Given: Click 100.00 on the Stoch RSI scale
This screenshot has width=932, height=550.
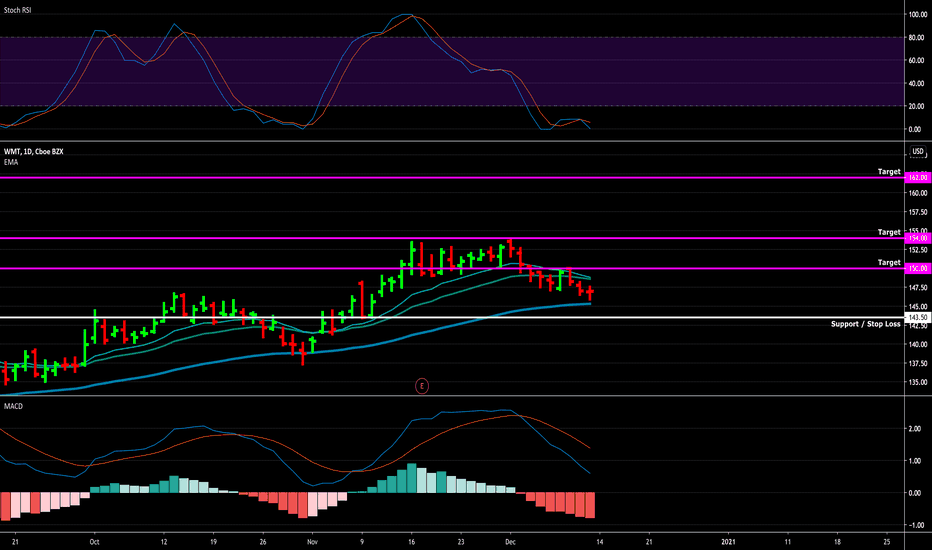Looking at the screenshot, I should (918, 14).
